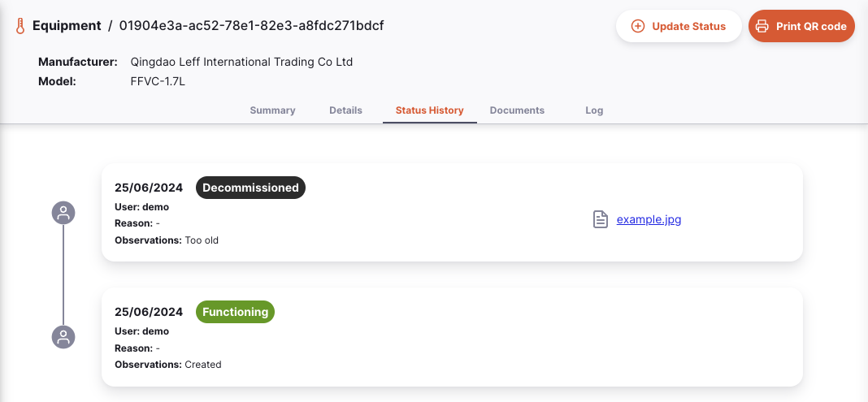Click the user avatar beside the Decommissioned entry
868x402 pixels.
point(63,213)
